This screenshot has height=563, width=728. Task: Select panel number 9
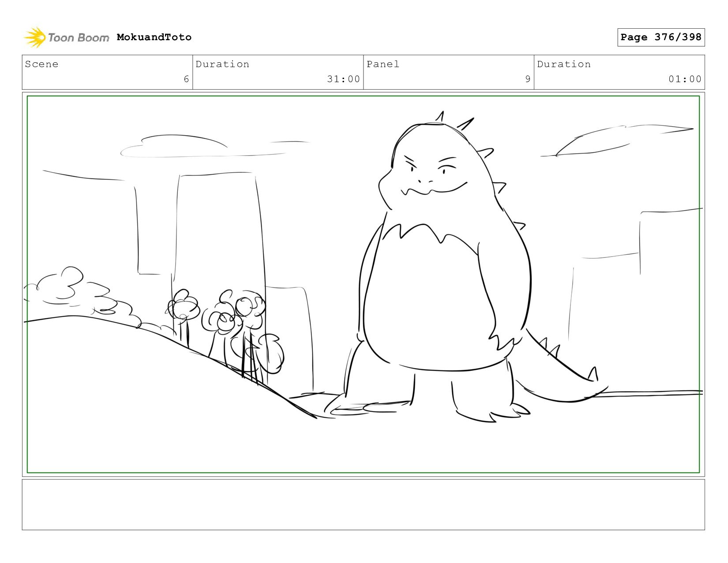(x=528, y=79)
